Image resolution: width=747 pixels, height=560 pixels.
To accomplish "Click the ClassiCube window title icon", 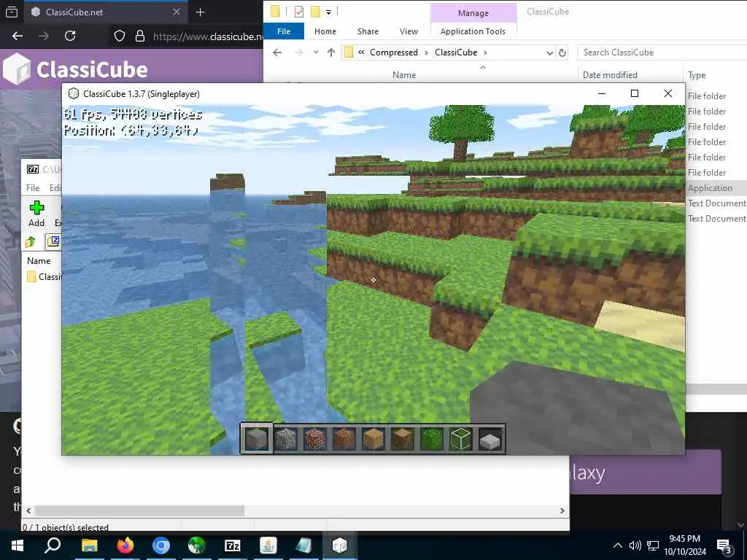I will [x=74, y=94].
